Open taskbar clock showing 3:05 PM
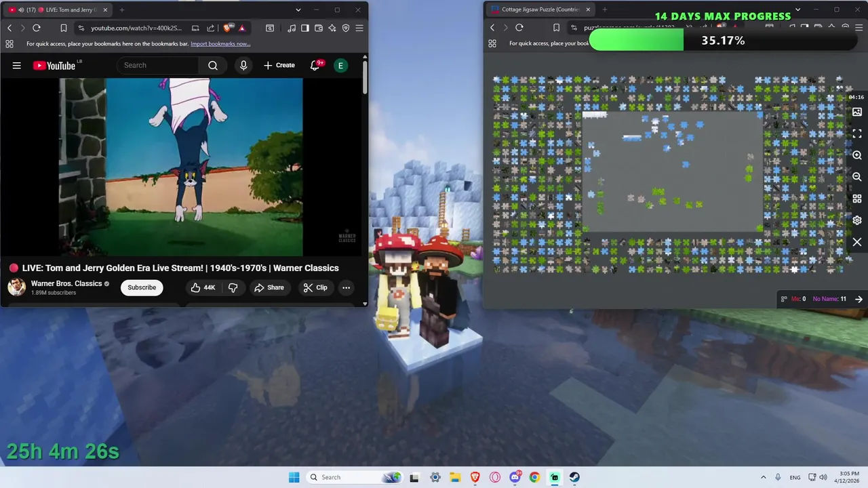The image size is (868, 488). [848, 477]
